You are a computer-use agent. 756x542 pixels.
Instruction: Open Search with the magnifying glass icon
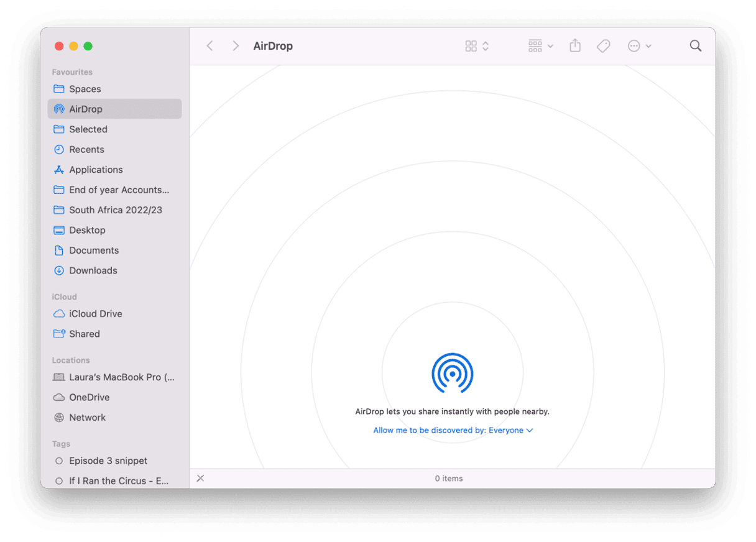coord(695,45)
